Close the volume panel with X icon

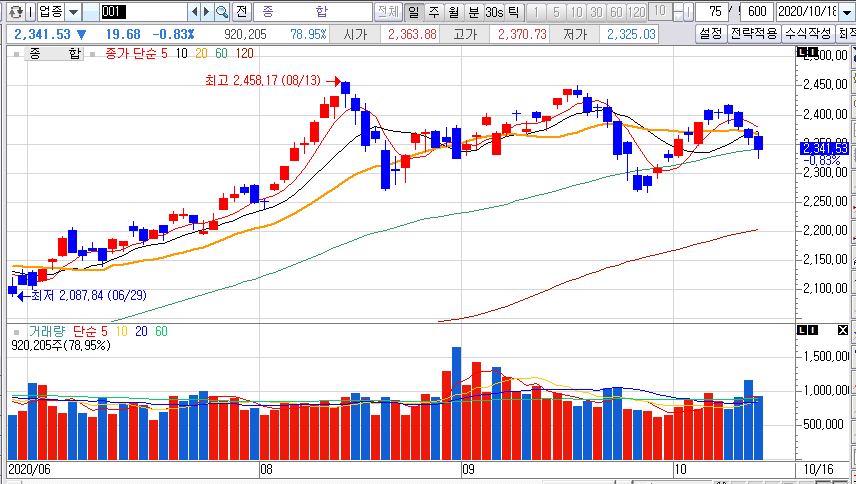[x=843, y=330]
